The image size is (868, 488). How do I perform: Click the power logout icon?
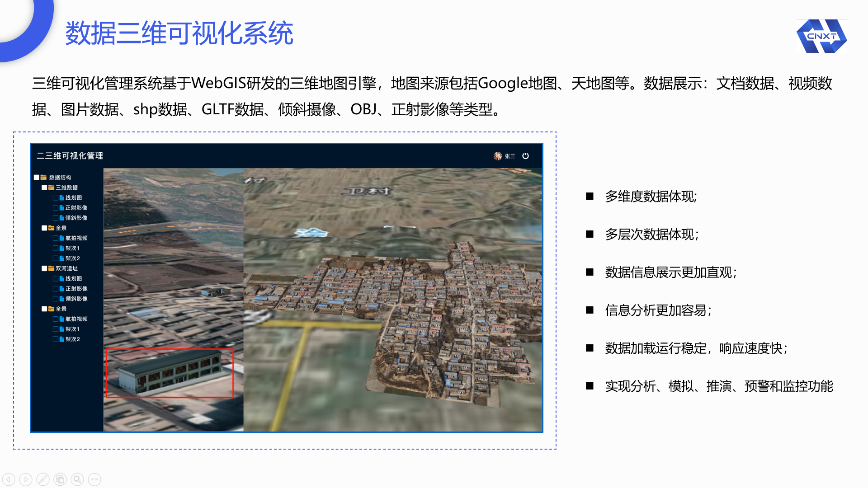525,156
